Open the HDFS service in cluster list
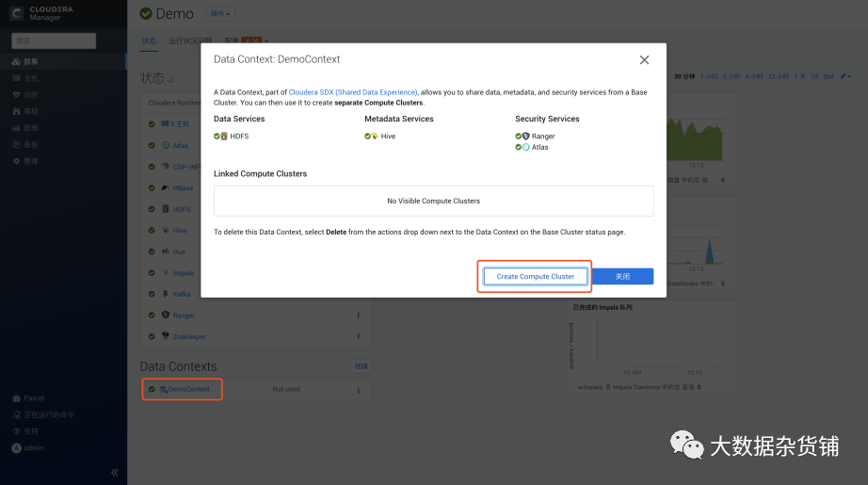Screen dimensions: 868x485 182,209
